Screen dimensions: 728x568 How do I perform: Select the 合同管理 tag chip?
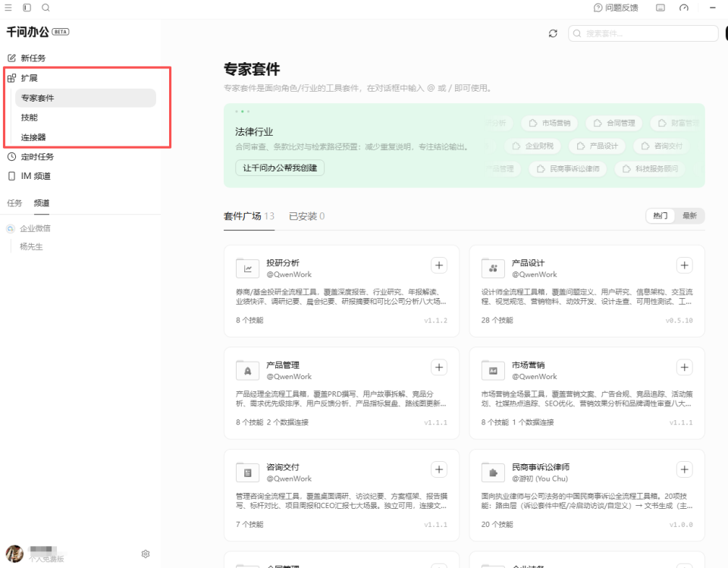(614, 123)
